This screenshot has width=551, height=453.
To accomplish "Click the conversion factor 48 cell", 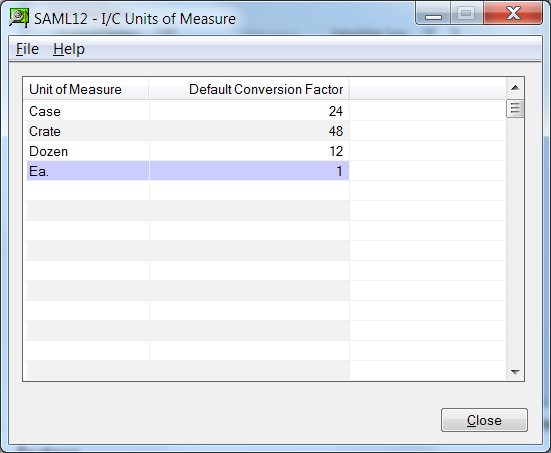I will pos(249,131).
